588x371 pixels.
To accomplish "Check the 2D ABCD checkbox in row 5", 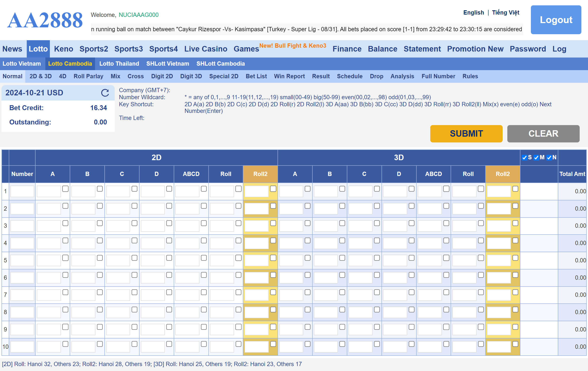I will tap(204, 258).
